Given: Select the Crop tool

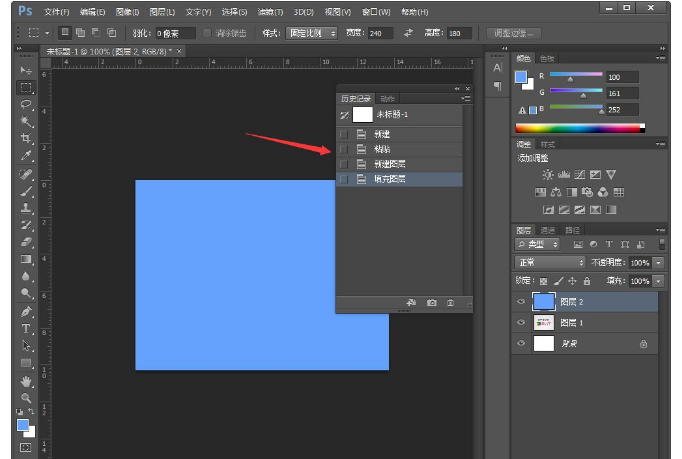Looking at the screenshot, I should [x=26, y=138].
